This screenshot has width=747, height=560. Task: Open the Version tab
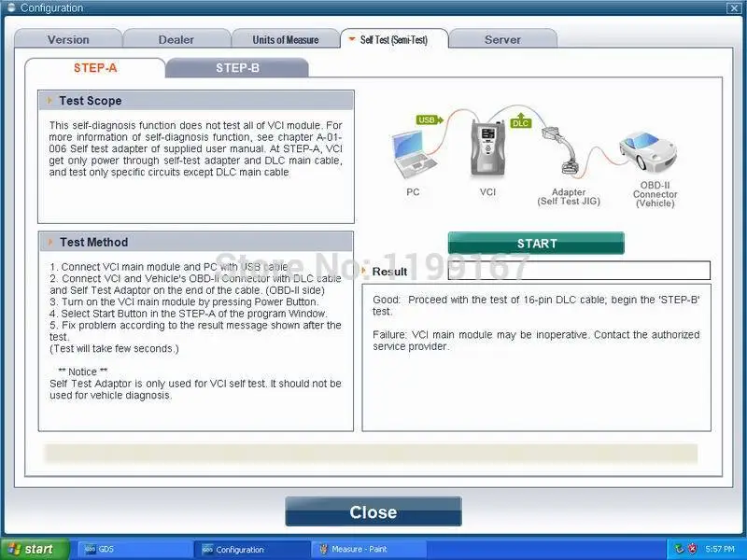68,39
